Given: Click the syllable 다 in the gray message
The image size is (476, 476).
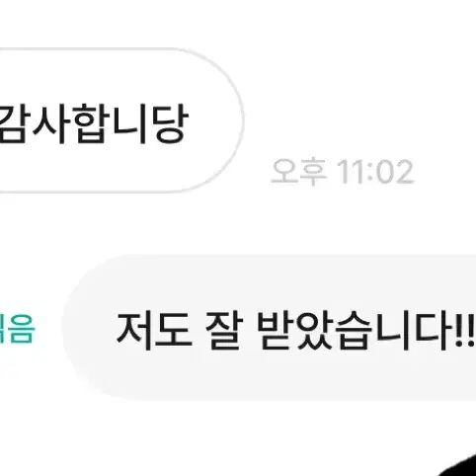Looking at the screenshot, I should tap(434, 331).
